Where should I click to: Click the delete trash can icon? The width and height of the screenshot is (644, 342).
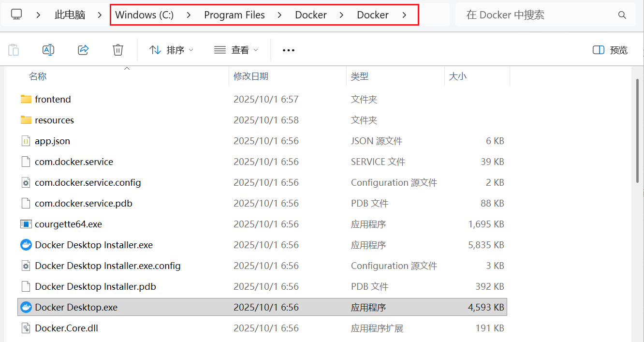[x=118, y=50]
